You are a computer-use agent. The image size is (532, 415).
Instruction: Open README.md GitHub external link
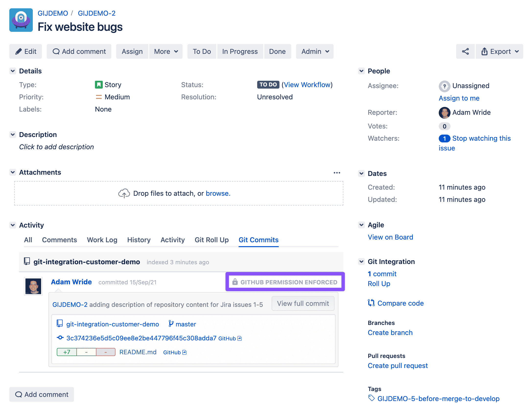pos(175,352)
